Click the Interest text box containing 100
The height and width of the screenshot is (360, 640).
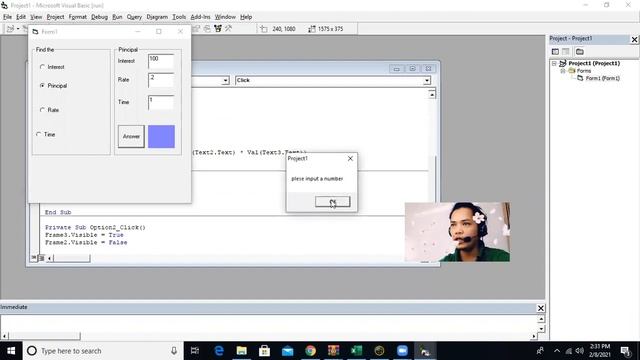[x=161, y=61]
